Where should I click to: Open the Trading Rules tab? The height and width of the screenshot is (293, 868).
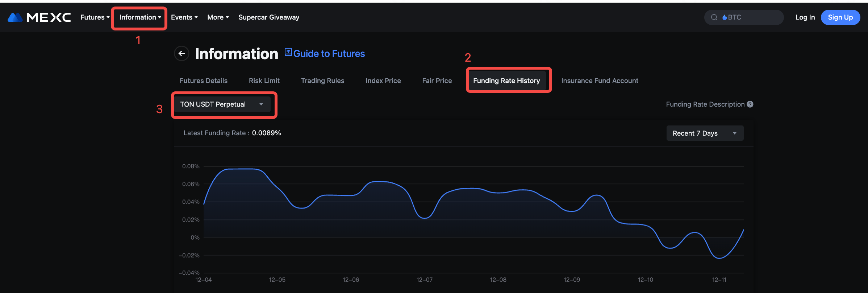[x=322, y=81]
